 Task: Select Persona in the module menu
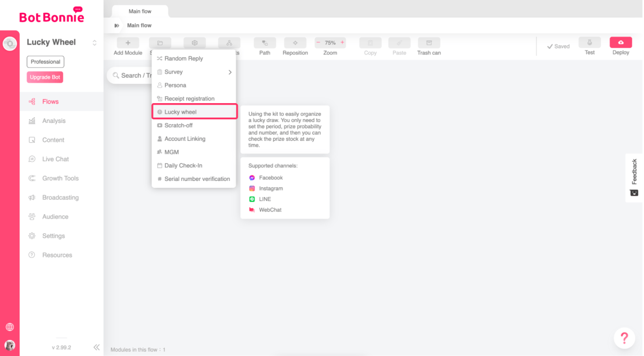[194, 85]
